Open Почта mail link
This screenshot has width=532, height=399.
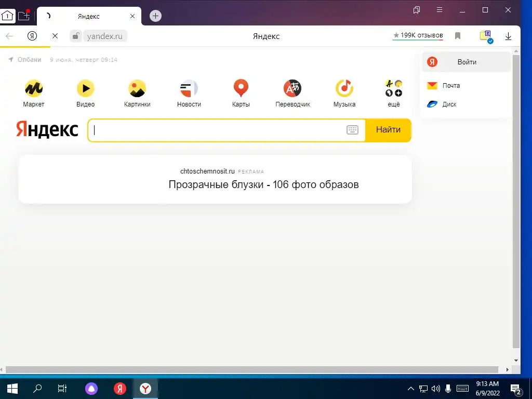(x=444, y=86)
